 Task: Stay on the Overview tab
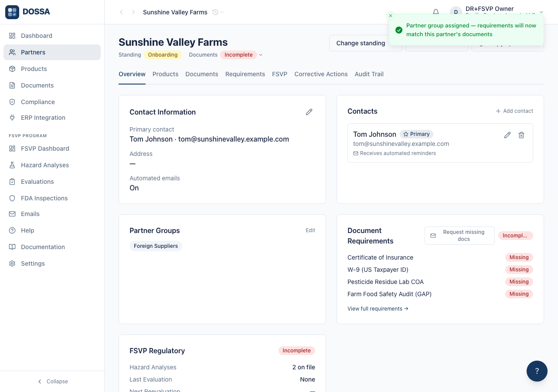click(132, 74)
